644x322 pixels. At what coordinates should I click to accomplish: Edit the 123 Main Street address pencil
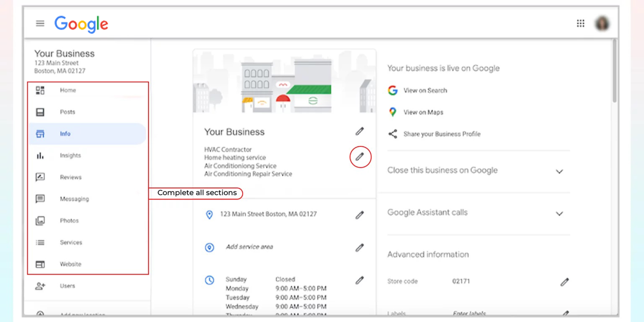(360, 215)
